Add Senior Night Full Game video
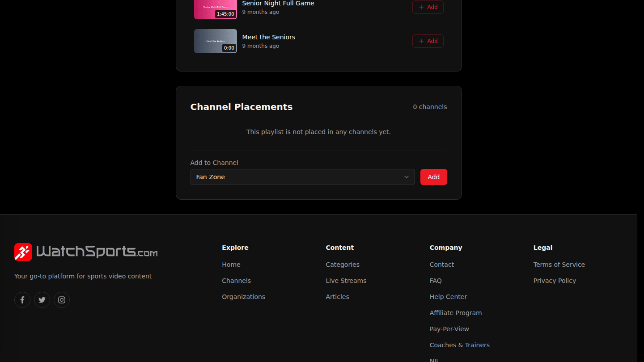The image size is (644, 362). point(428,7)
